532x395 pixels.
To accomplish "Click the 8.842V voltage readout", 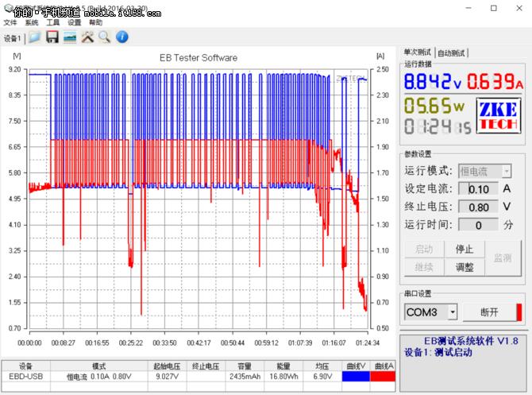I will [x=433, y=82].
